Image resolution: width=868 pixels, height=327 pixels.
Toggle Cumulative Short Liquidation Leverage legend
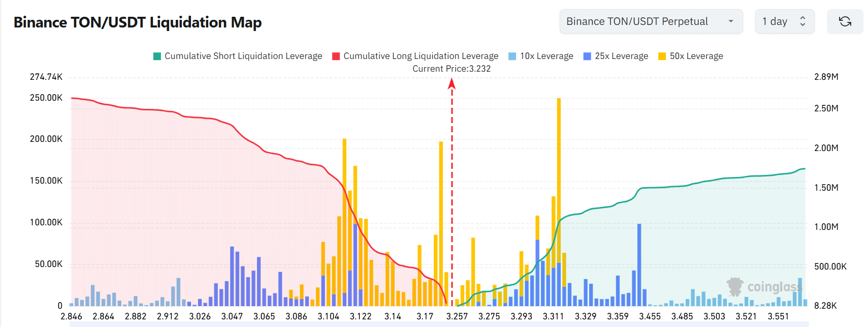238,56
